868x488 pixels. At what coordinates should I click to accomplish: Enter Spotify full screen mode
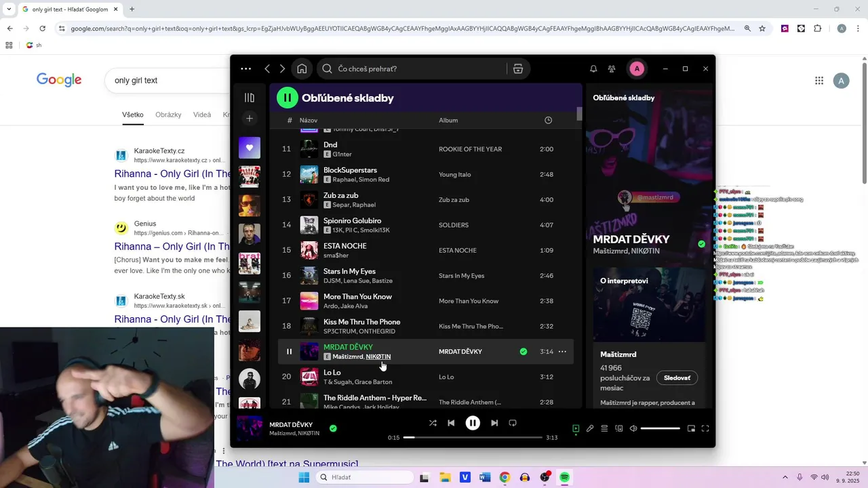click(705, 428)
